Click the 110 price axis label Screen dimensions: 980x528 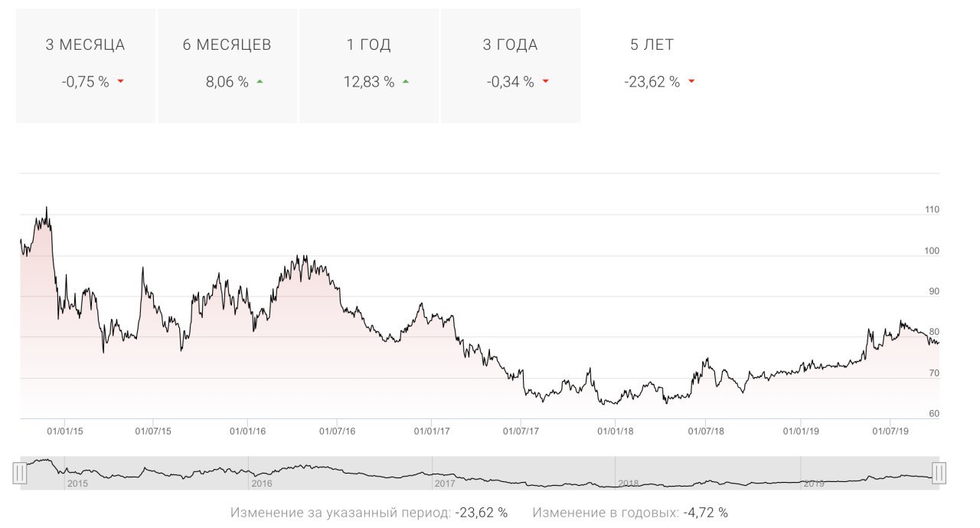coord(932,209)
